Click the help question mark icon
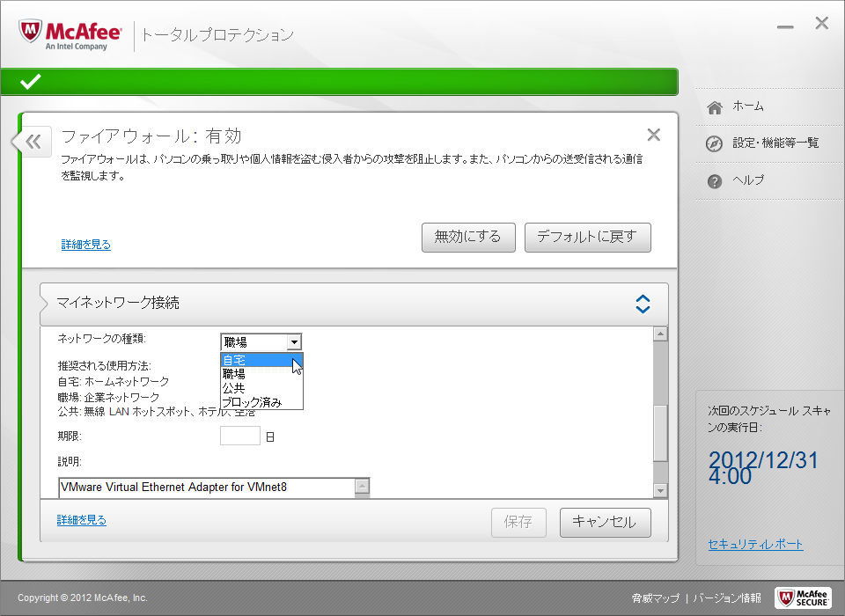The image size is (845, 616). [715, 181]
